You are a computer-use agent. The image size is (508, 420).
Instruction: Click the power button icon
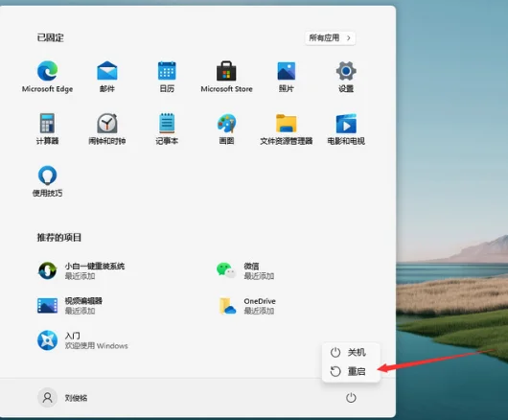tap(351, 398)
